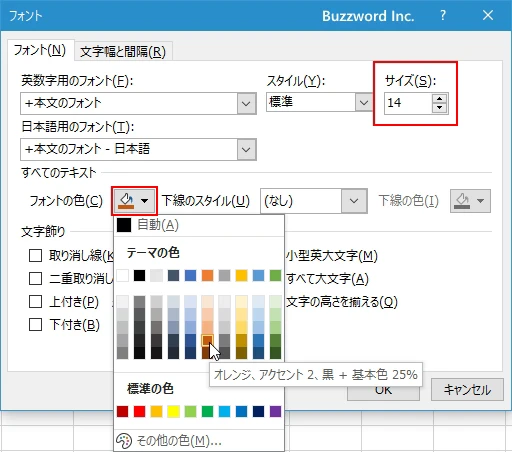
Task: Pick the dark red standard color swatch
Action: pyautogui.click(x=123, y=412)
